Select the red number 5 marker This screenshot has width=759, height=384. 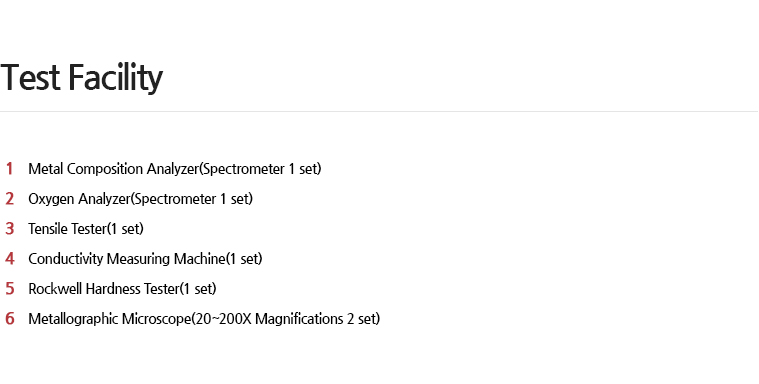10,289
